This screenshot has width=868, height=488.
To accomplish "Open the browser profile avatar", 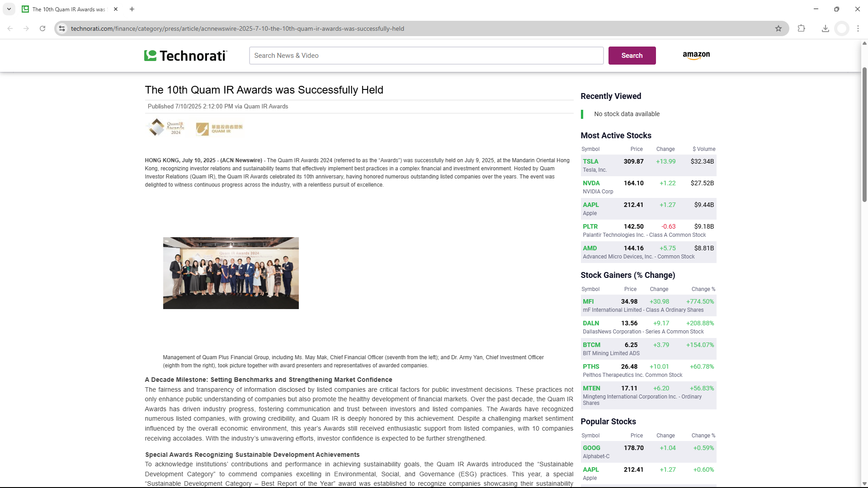I will (x=842, y=28).
